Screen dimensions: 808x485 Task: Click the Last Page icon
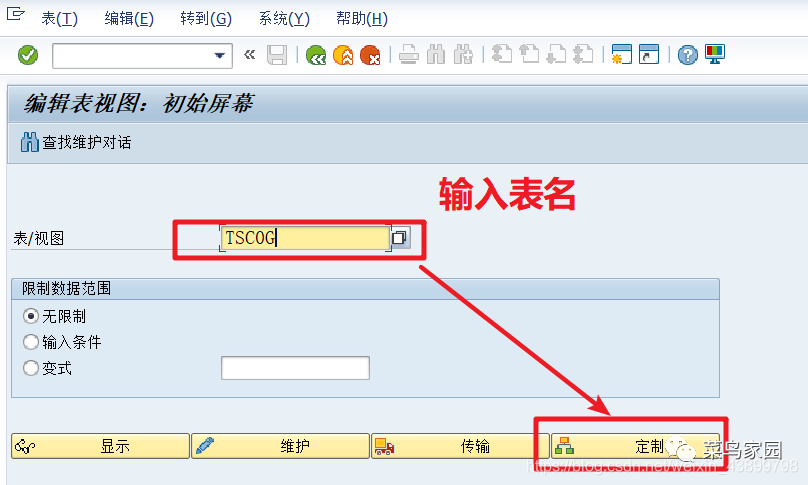coord(583,55)
